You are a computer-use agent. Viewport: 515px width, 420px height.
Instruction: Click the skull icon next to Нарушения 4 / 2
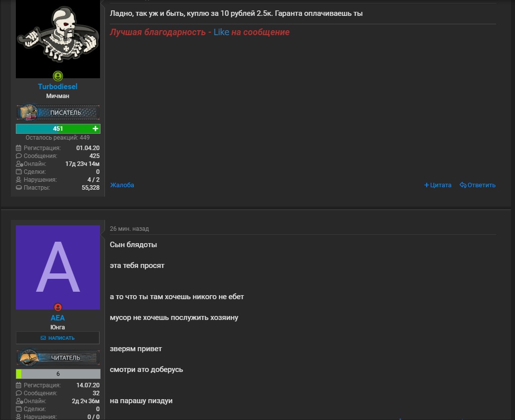[x=19, y=180]
